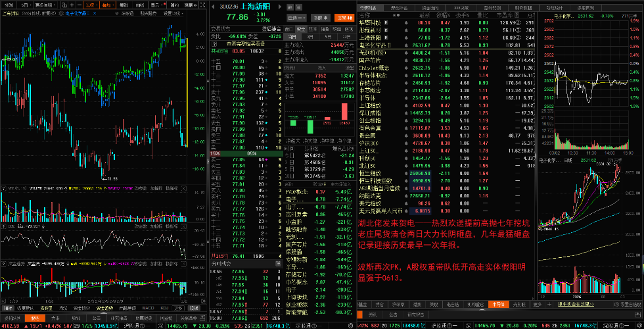Click the detail icon beside 分时成交

(x=279, y=264)
